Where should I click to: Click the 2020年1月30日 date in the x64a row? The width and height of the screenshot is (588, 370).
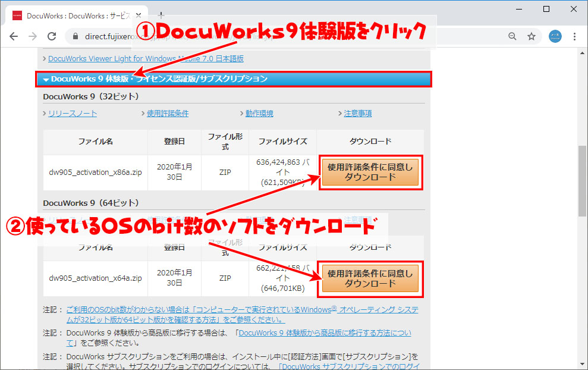(174, 278)
